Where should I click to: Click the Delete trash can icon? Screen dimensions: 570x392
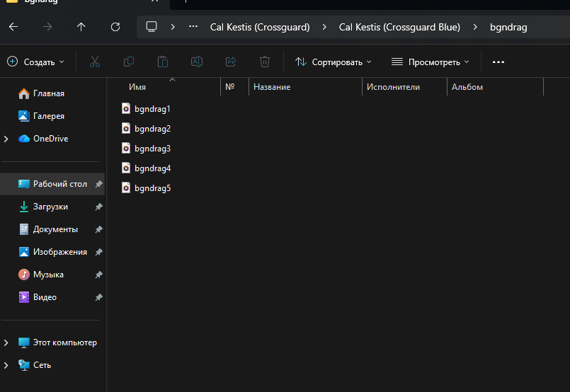point(265,62)
